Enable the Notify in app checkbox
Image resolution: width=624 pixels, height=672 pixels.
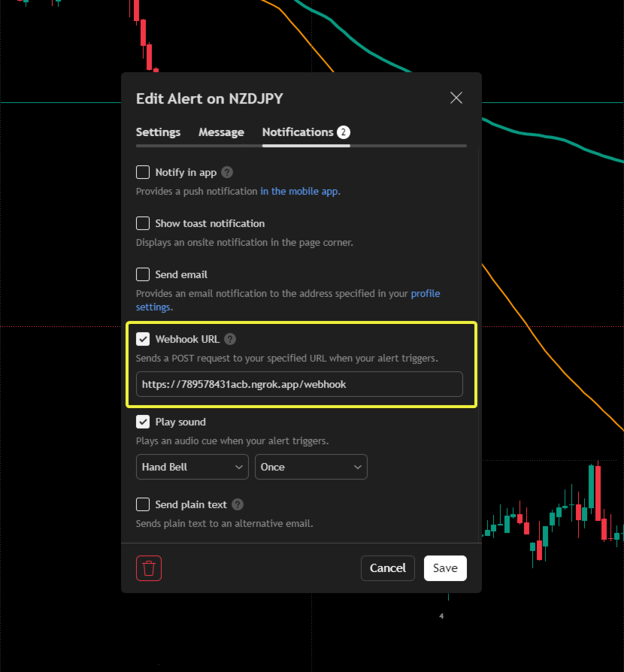point(143,172)
